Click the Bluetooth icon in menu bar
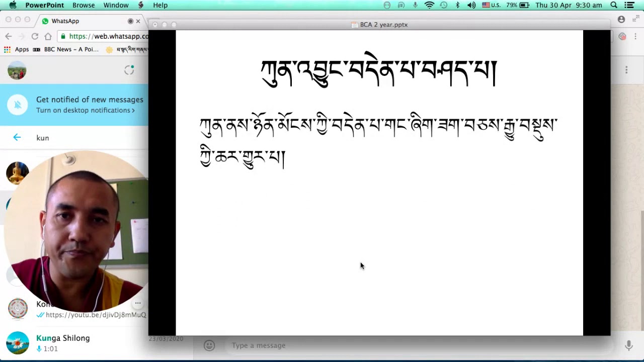 click(x=457, y=5)
